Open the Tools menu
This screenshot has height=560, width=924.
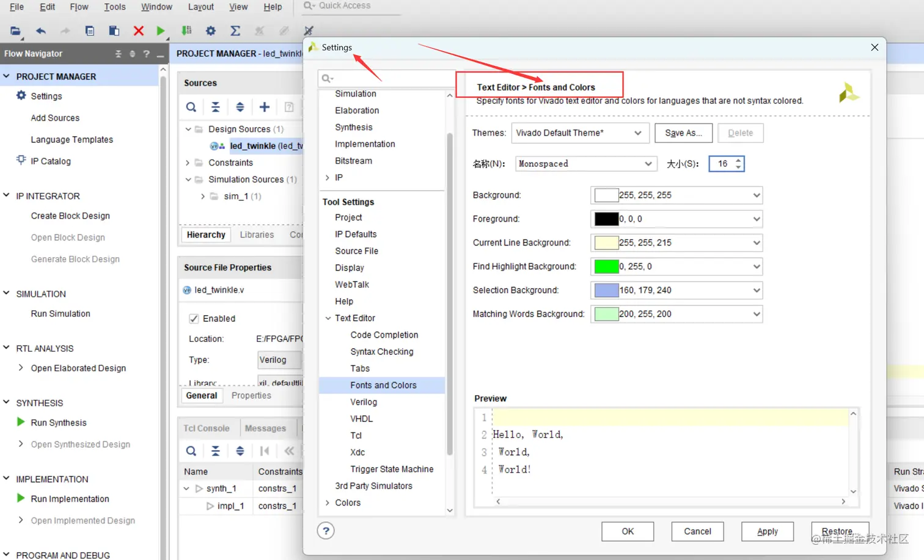click(114, 7)
